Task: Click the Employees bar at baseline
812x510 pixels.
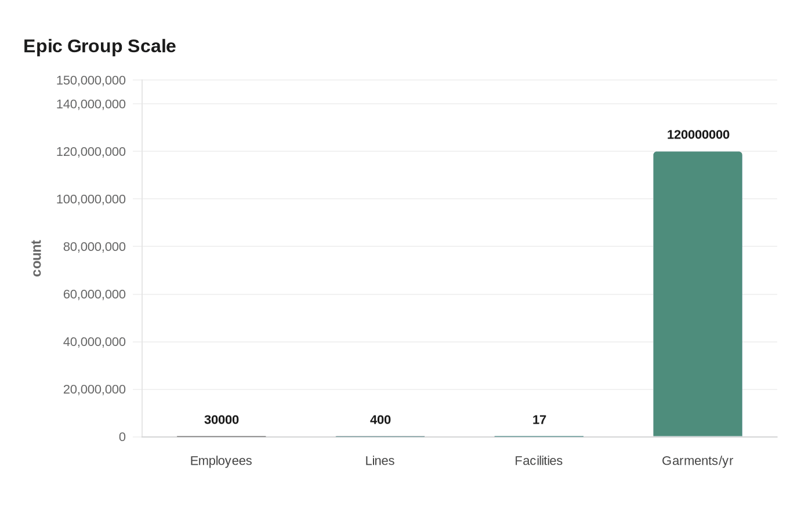Action: (x=222, y=436)
